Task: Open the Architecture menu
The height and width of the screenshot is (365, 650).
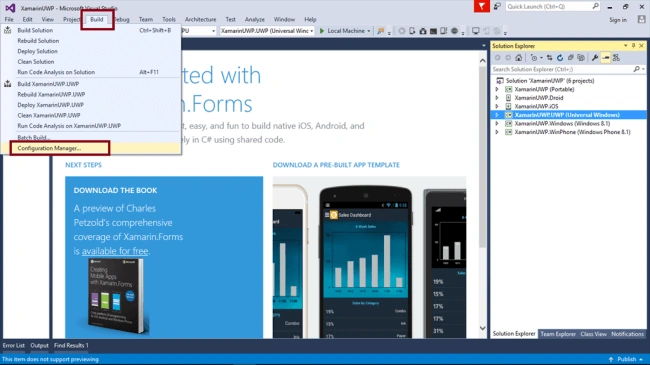Action: (200, 19)
